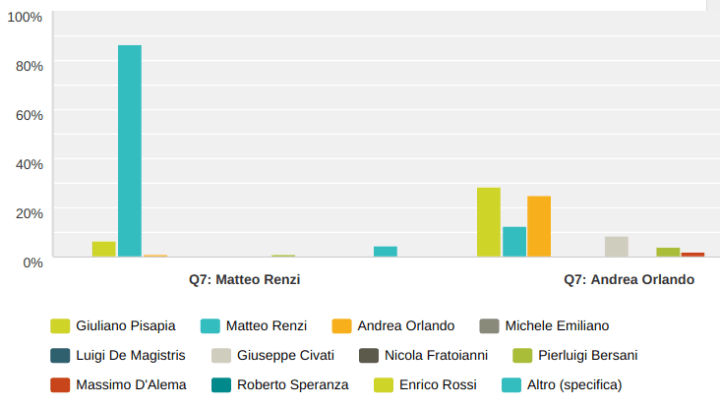Click the Nicola Fratoianni legend label text
This screenshot has width=720, height=406.
(x=436, y=355)
